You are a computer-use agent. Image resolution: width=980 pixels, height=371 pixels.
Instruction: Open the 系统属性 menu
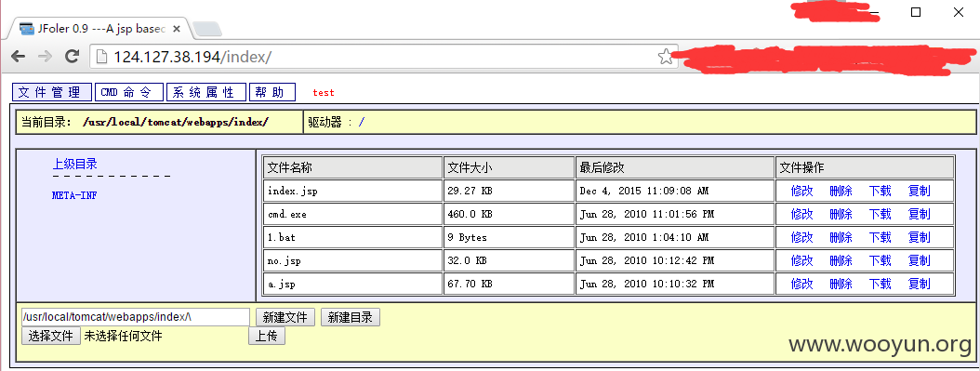(205, 92)
